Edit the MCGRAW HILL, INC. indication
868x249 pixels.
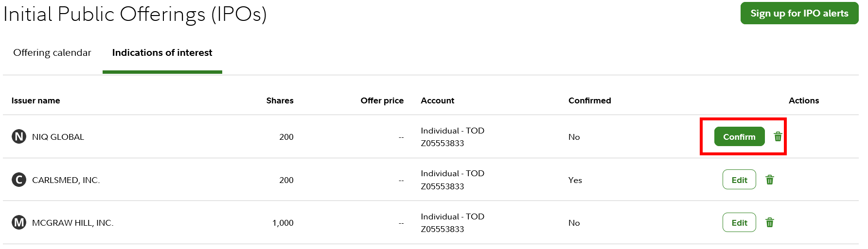point(739,222)
